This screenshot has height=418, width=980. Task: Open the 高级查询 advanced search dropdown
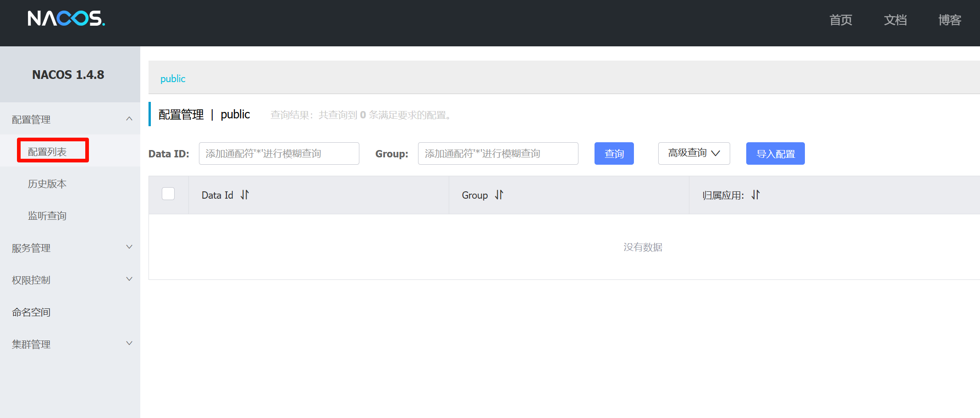coord(693,153)
